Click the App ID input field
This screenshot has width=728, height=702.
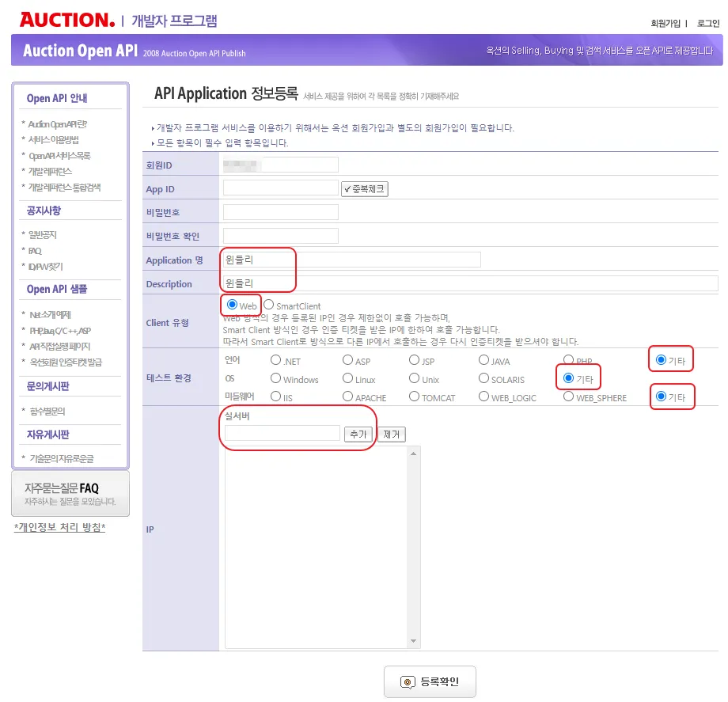point(280,188)
